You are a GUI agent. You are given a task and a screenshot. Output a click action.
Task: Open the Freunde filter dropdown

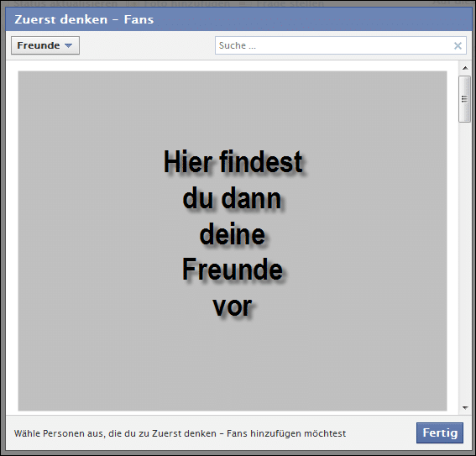click(45, 45)
